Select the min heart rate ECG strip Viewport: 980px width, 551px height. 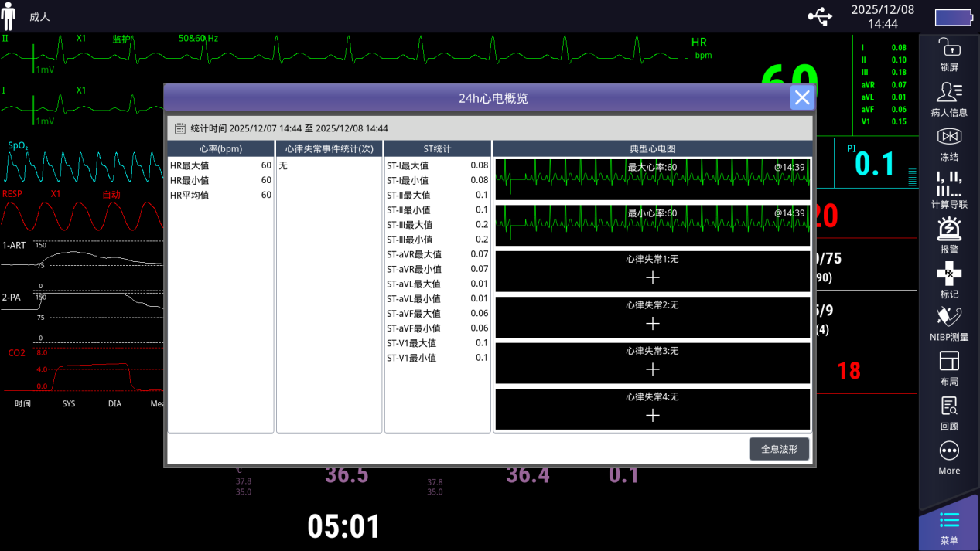coord(652,225)
